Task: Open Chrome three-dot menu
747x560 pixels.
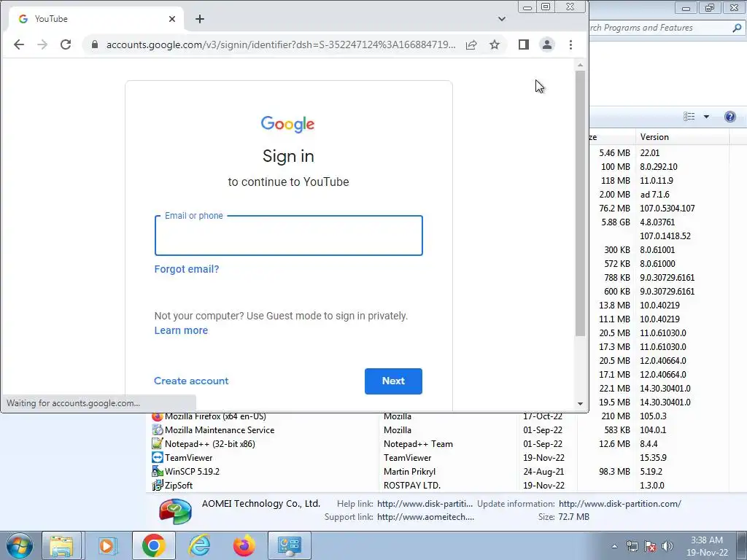Action: pos(570,44)
